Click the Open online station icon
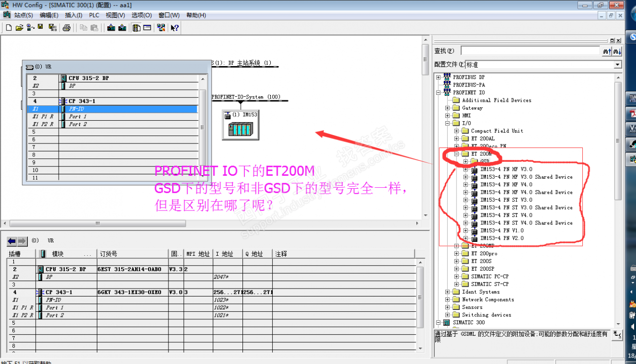The image size is (636, 364). coord(30,28)
